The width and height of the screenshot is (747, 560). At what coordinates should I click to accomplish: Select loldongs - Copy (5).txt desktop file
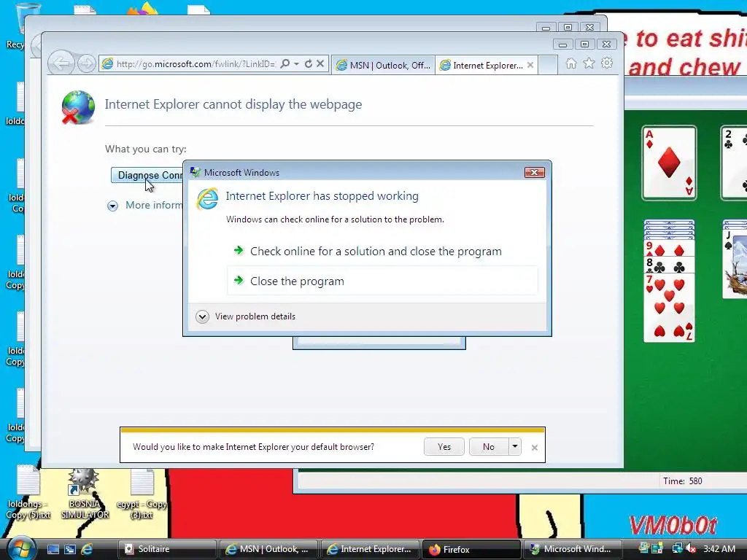28,494
